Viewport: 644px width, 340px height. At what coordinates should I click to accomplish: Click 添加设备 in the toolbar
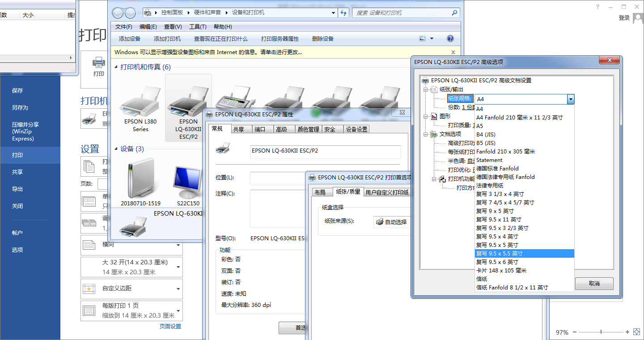(130, 39)
